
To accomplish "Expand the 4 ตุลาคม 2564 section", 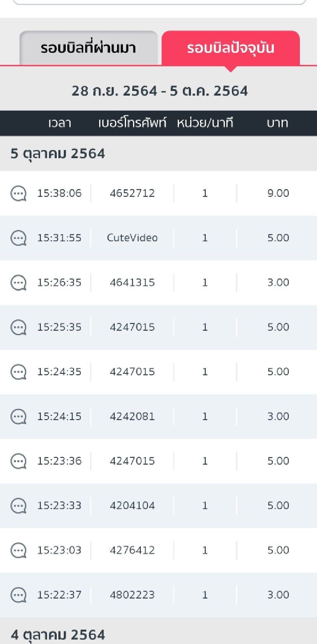I will [58, 635].
